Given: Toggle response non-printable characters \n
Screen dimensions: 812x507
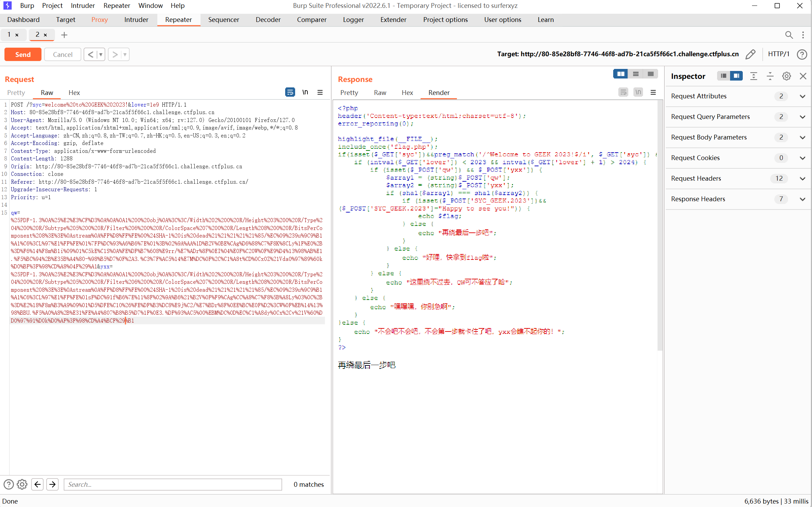Looking at the screenshot, I should coord(638,92).
